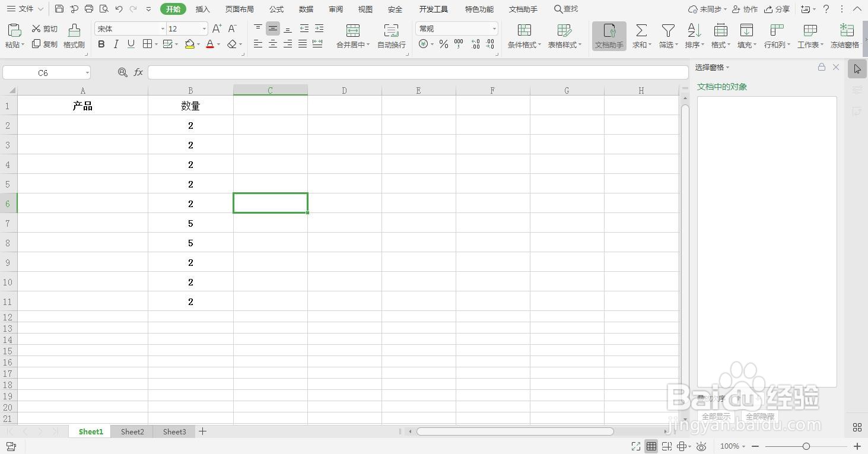Screen dimensions: 868x454
Task: Open the Page Layout (页面布局) tab
Action: (240, 9)
